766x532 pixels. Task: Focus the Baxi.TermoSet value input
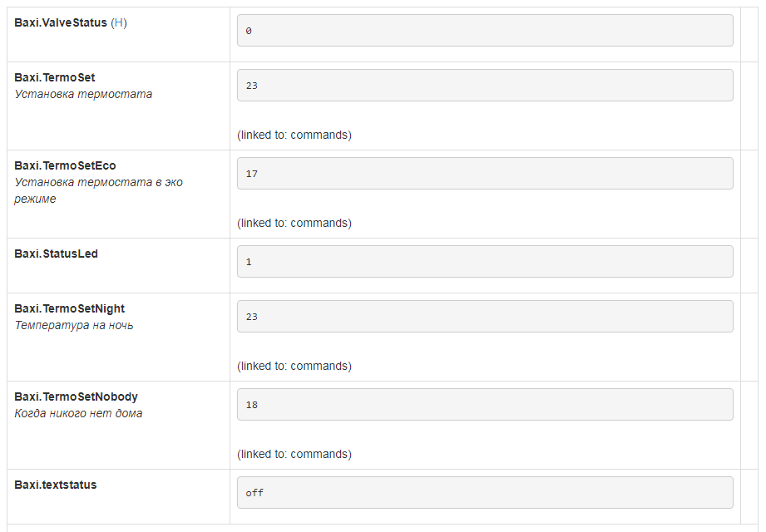(x=485, y=86)
